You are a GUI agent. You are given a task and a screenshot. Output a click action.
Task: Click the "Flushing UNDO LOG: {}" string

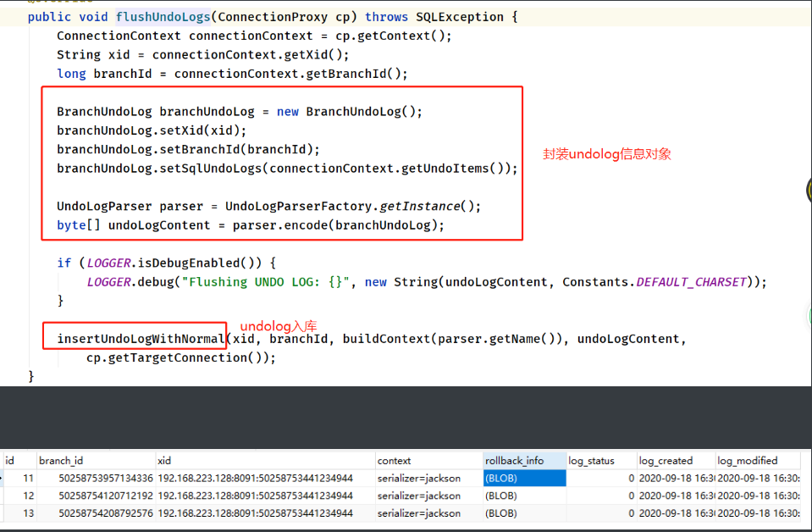266,282
